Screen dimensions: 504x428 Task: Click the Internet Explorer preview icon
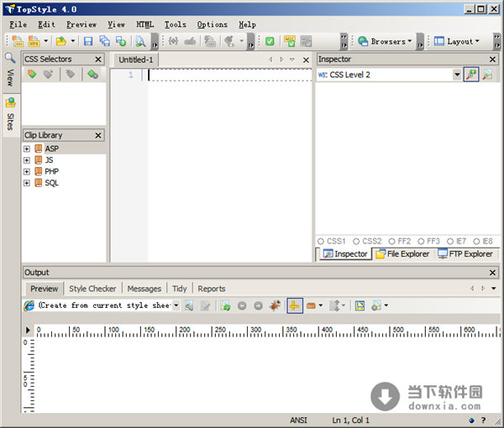(29, 305)
